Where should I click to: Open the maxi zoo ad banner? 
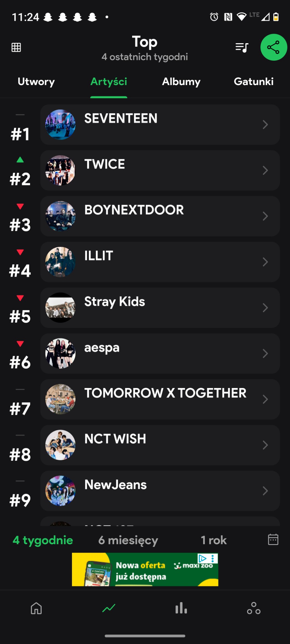pos(145,569)
